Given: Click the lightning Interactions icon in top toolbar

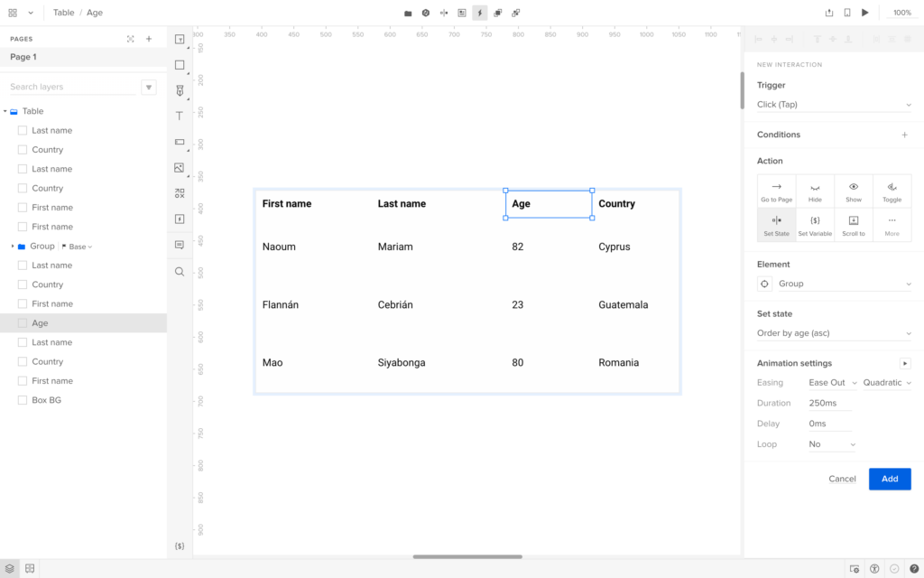Looking at the screenshot, I should [x=479, y=13].
